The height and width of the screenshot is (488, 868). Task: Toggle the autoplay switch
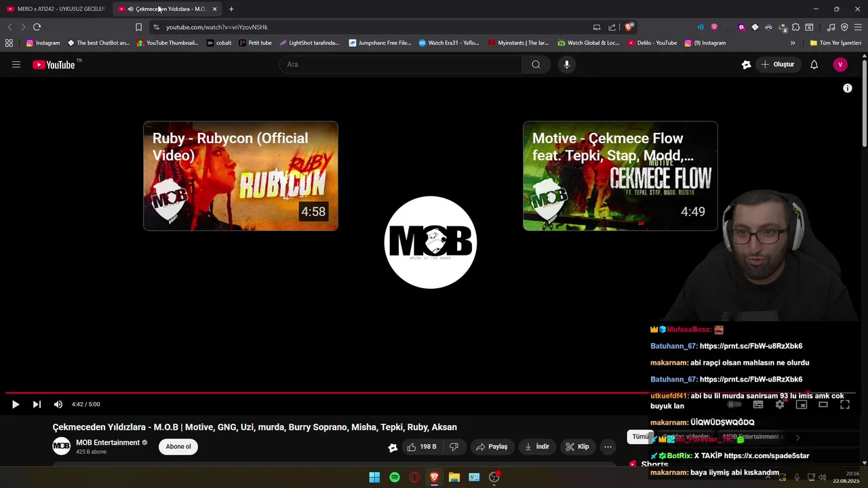click(x=734, y=405)
